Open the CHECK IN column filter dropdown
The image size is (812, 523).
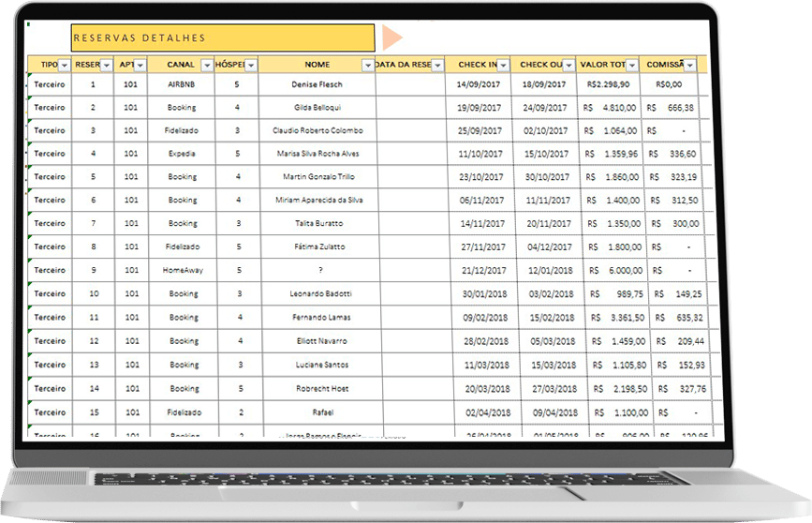coord(503,66)
